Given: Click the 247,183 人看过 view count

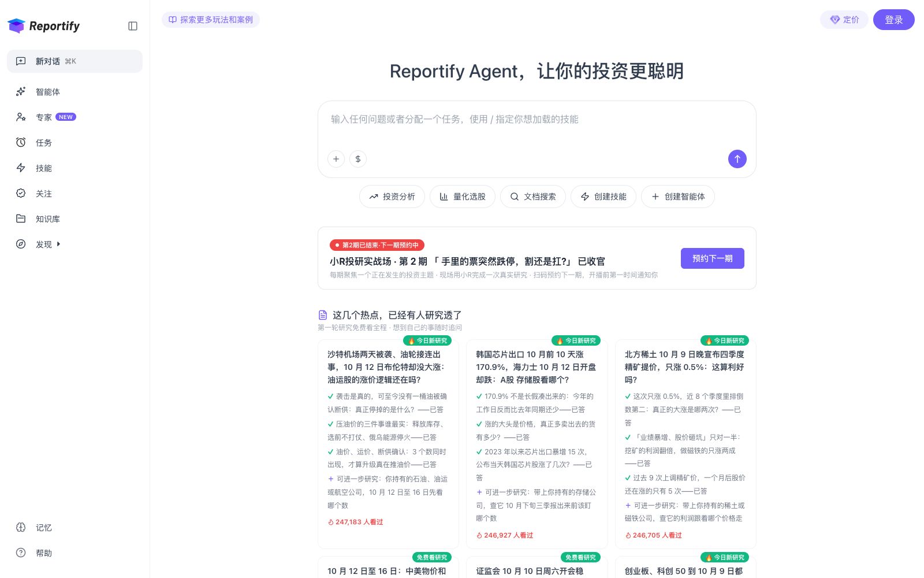Looking at the screenshot, I should tap(356, 522).
